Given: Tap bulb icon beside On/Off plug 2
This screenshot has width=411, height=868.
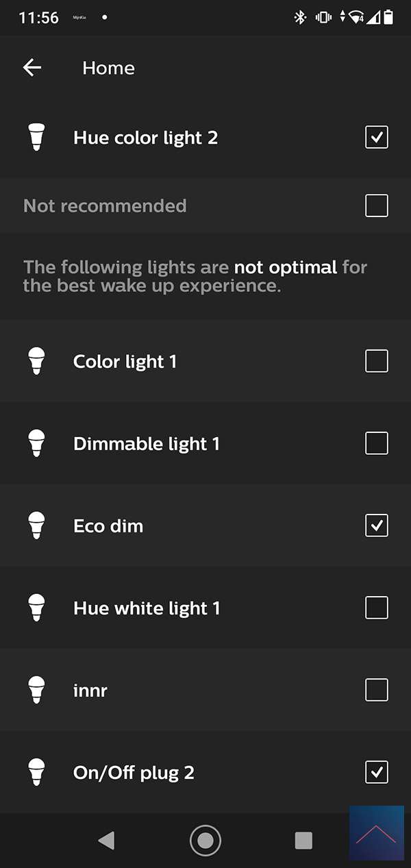Looking at the screenshot, I should click(x=36, y=772).
